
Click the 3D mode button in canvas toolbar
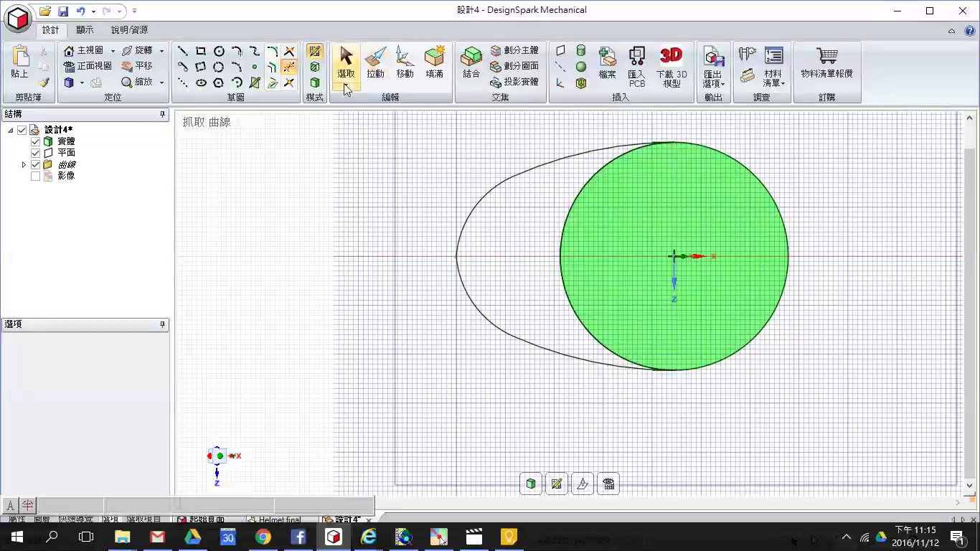pyautogui.click(x=531, y=484)
